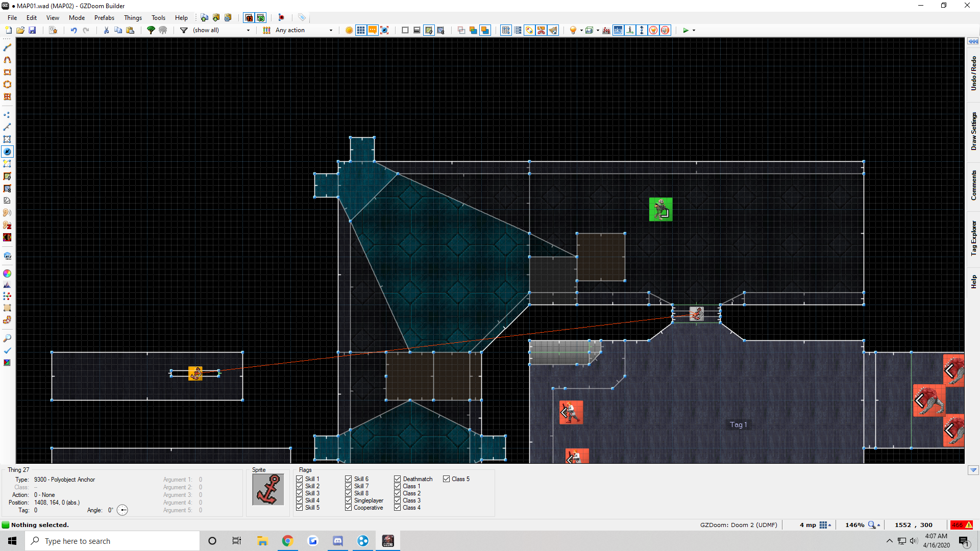Toggle the comments speech bubble icon
The image size is (980, 551).
pyautogui.click(x=373, y=30)
